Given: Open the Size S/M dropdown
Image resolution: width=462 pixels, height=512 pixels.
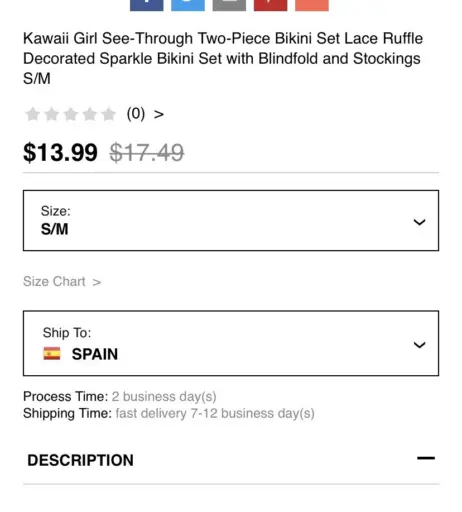Looking at the screenshot, I should pos(231,220).
